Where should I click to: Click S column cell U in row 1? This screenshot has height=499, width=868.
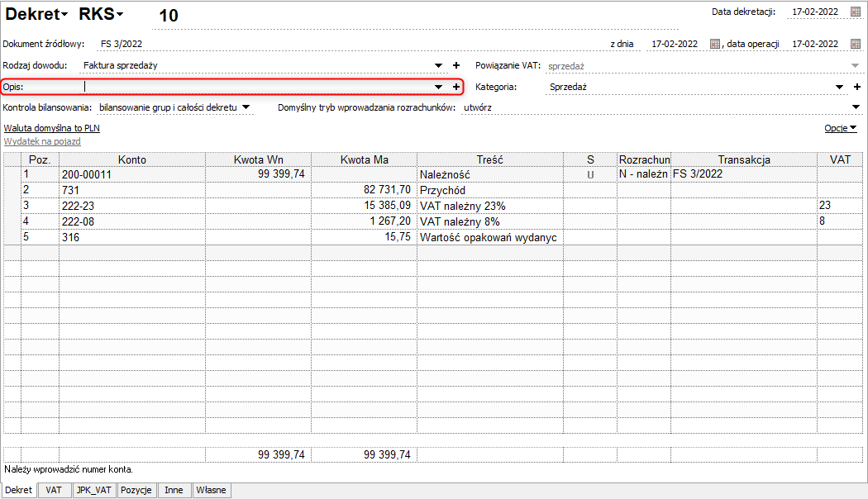pos(591,175)
